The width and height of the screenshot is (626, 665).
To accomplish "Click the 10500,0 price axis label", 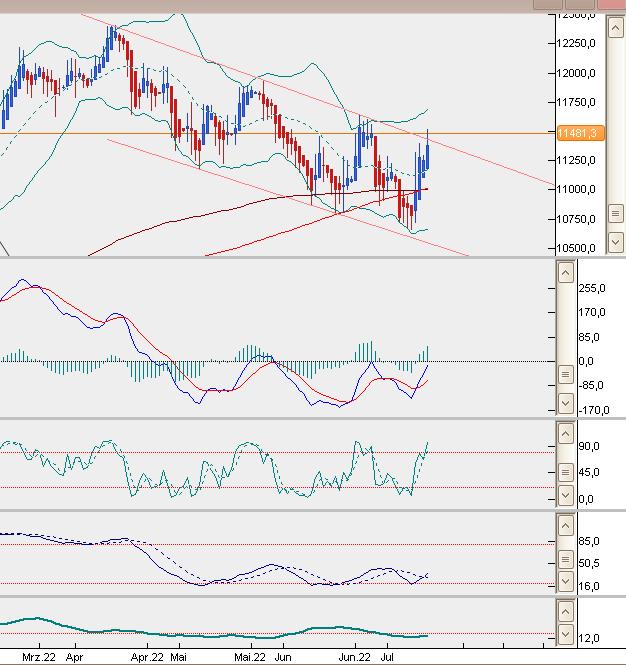I will (x=576, y=248).
